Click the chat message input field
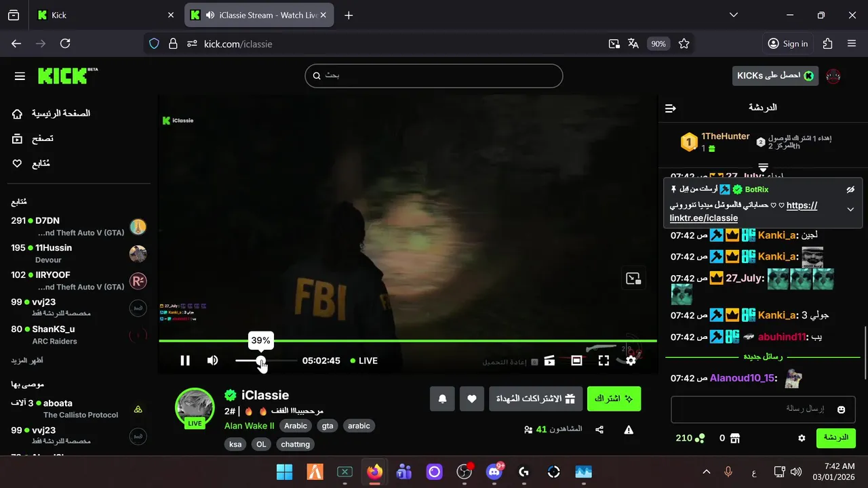The width and height of the screenshot is (868, 488). [x=763, y=409]
